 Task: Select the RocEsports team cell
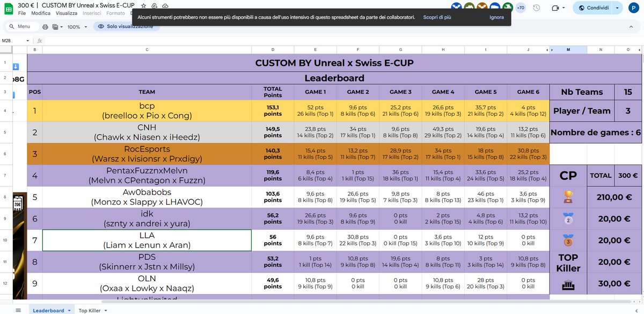[x=147, y=154]
